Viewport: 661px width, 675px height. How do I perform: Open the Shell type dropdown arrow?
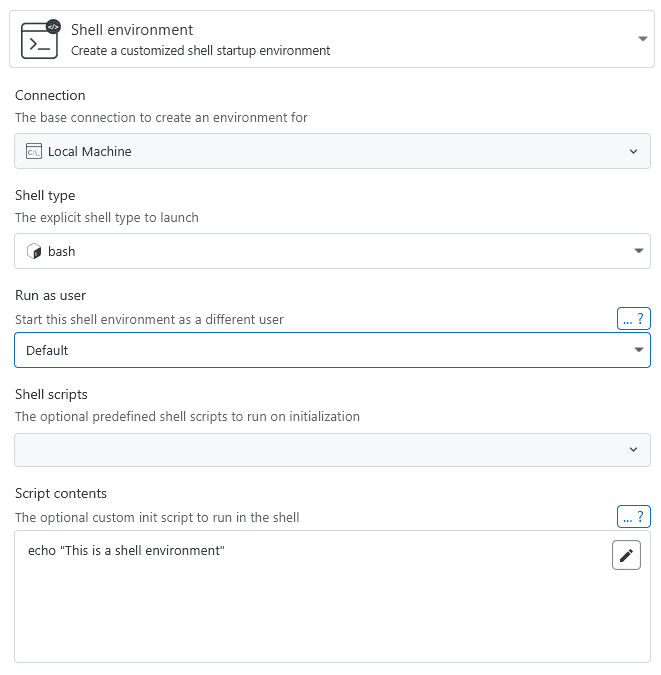tap(639, 251)
